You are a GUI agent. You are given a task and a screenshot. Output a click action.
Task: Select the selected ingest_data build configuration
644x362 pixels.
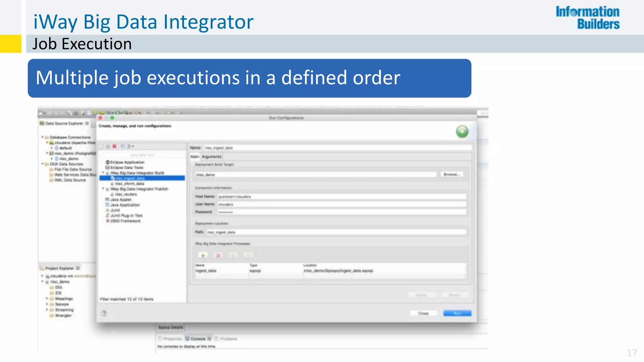click(x=142, y=178)
